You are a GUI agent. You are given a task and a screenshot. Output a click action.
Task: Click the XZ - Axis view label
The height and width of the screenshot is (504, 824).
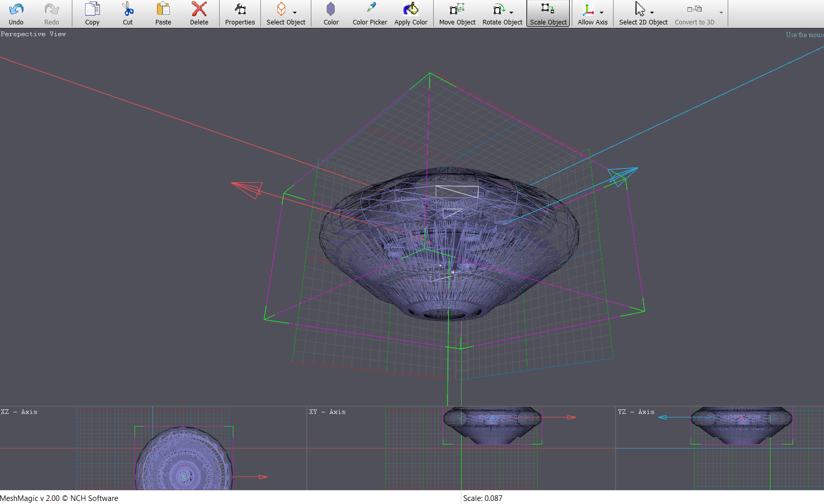[19, 412]
